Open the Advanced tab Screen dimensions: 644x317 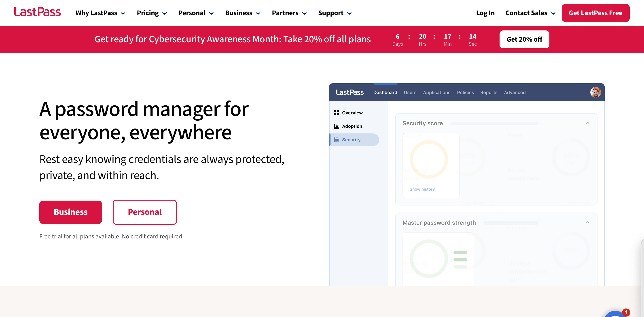click(x=515, y=93)
